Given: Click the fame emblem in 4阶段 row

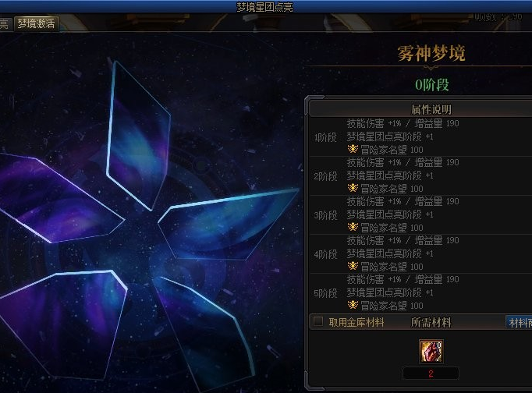Looking at the screenshot, I should pos(353,266).
